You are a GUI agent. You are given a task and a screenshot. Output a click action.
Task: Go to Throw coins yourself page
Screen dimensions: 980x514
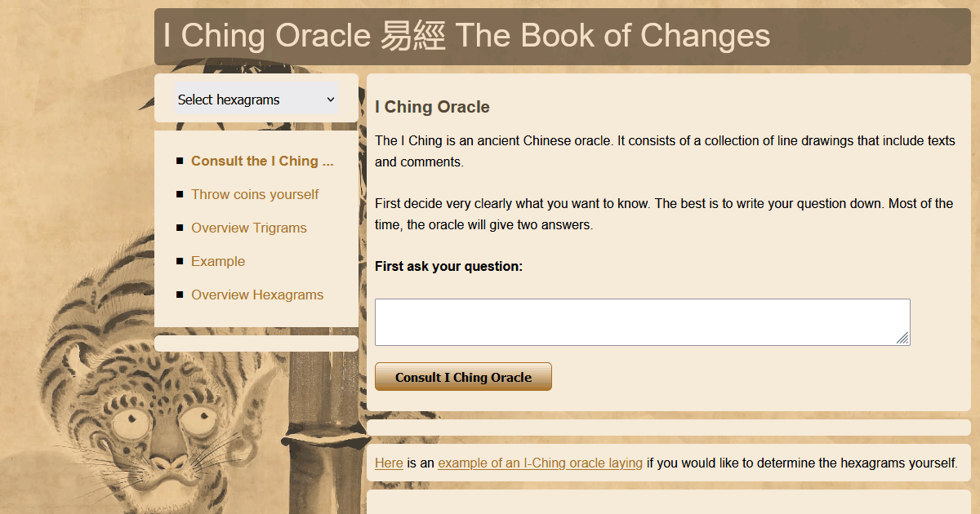pos(255,194)
